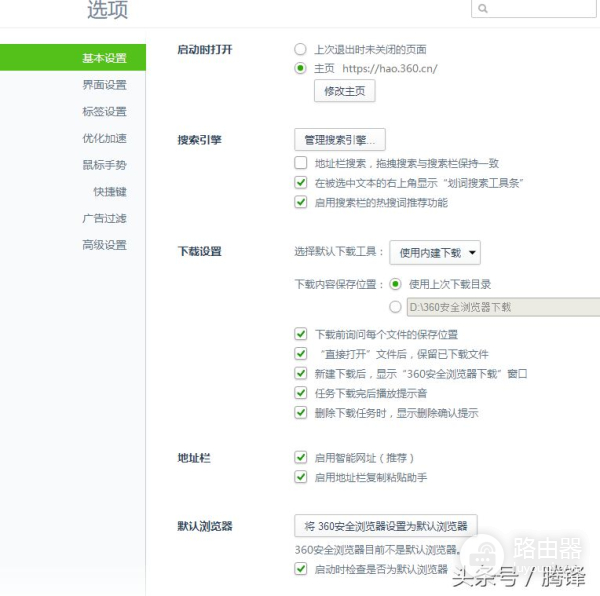Click the 默认浏览器 section label

(205, 526)
